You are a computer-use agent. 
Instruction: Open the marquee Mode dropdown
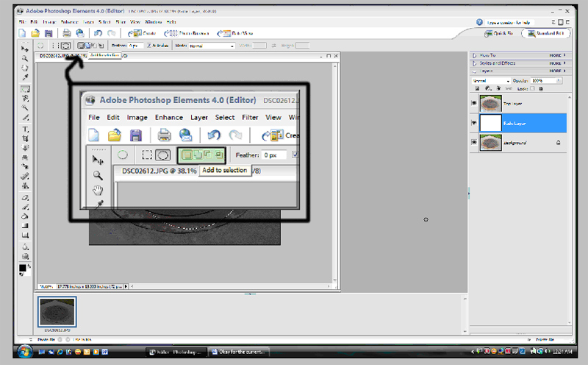point(212,46)
